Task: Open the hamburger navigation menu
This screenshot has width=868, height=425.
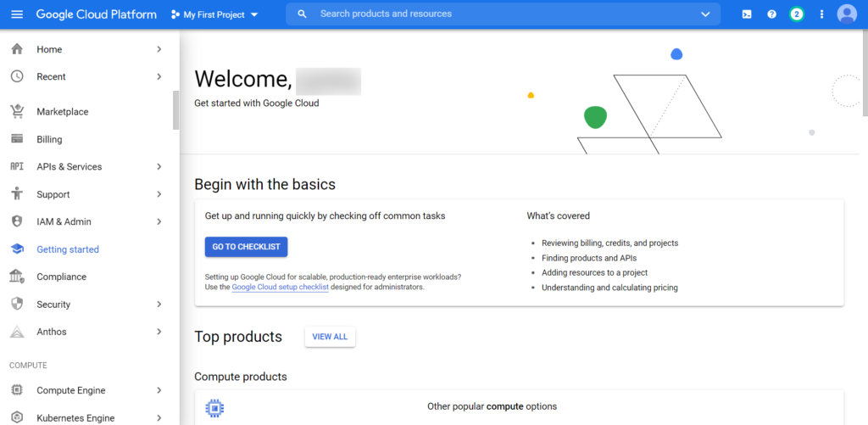Action: coord(17,14)
